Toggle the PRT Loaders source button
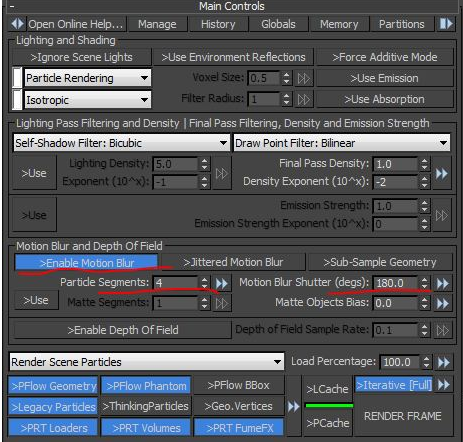This screenshot has width=463, height=442. click(53, 428)
